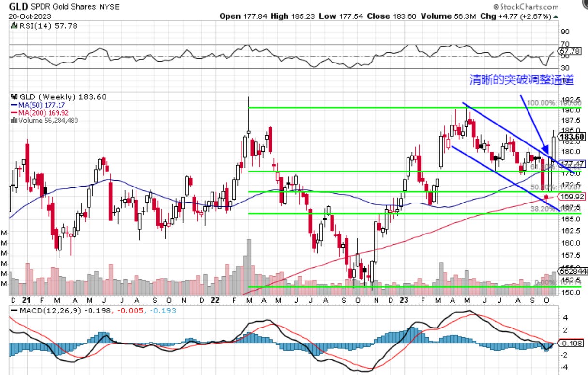Click the GLD ticker symbol heading
This screenshot has width=588, height=375.
tap(17, 7)
